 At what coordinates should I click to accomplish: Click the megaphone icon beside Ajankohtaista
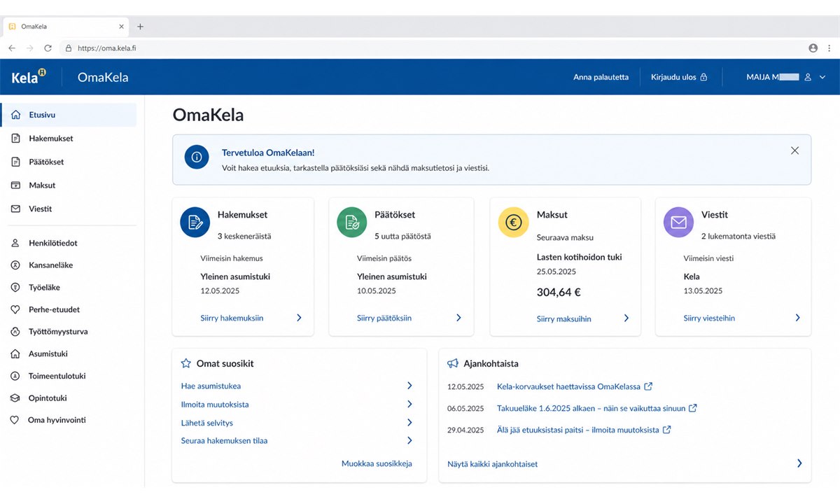pos(453,363)
